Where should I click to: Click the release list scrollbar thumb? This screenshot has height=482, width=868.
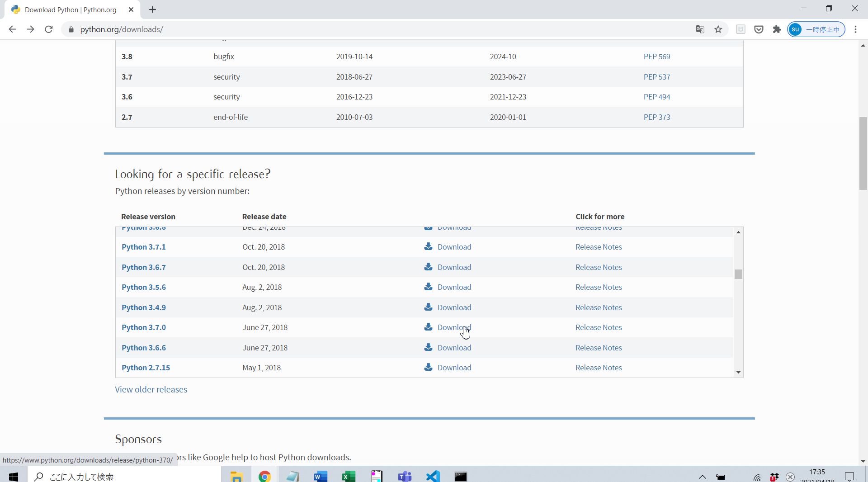click(x=738, y=274)
